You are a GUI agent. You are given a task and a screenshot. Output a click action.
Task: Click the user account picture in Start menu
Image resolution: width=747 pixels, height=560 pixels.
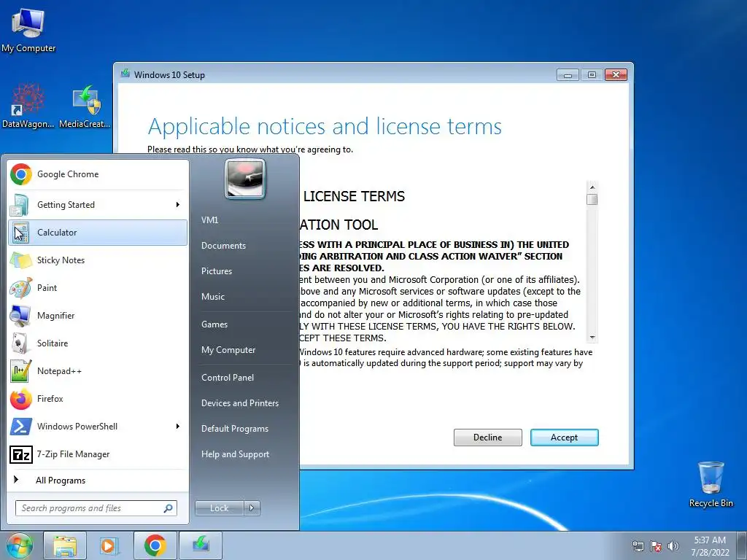tap(245, 179)
